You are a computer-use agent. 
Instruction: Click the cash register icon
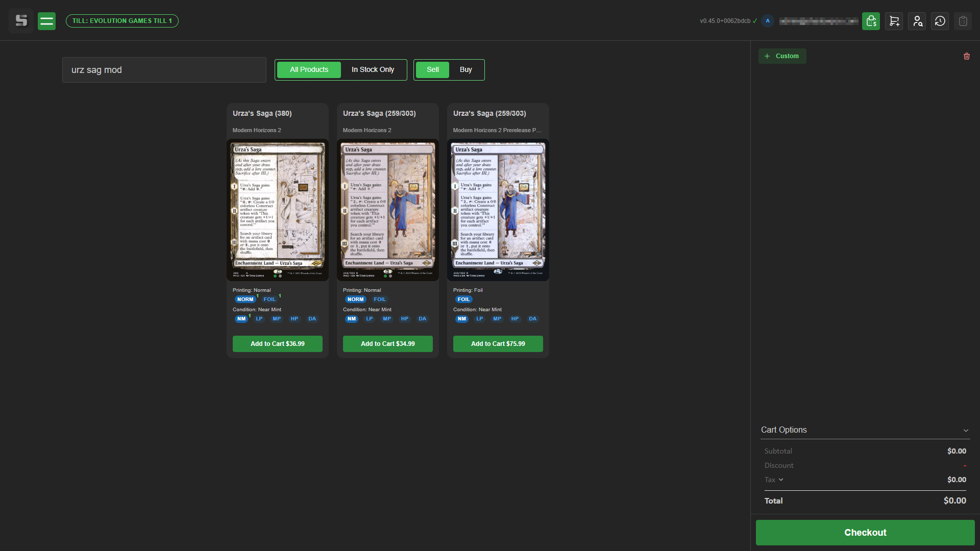(871, 21)
